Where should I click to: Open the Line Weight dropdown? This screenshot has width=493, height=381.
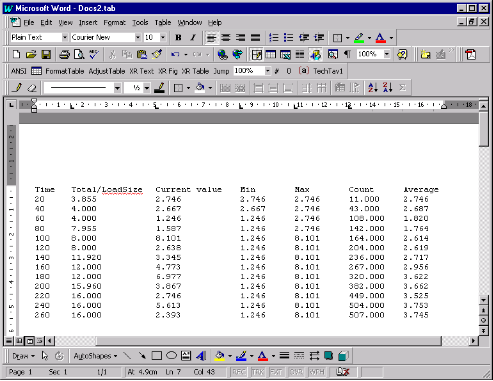click(147, 88)
